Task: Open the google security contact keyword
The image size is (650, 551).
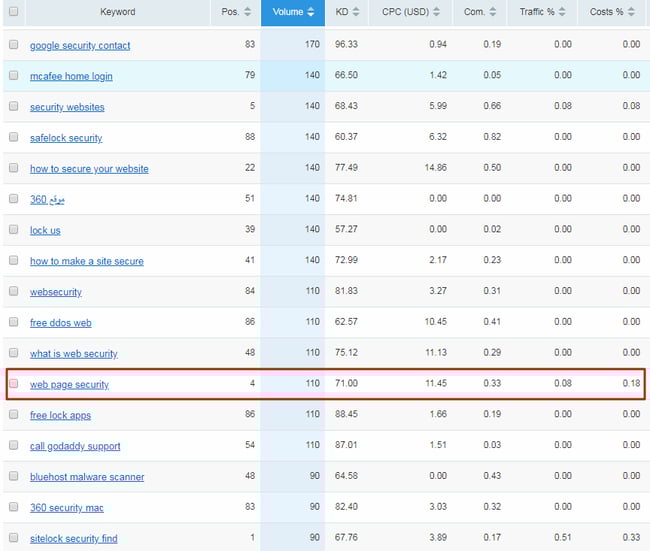Action: [80, 45]
